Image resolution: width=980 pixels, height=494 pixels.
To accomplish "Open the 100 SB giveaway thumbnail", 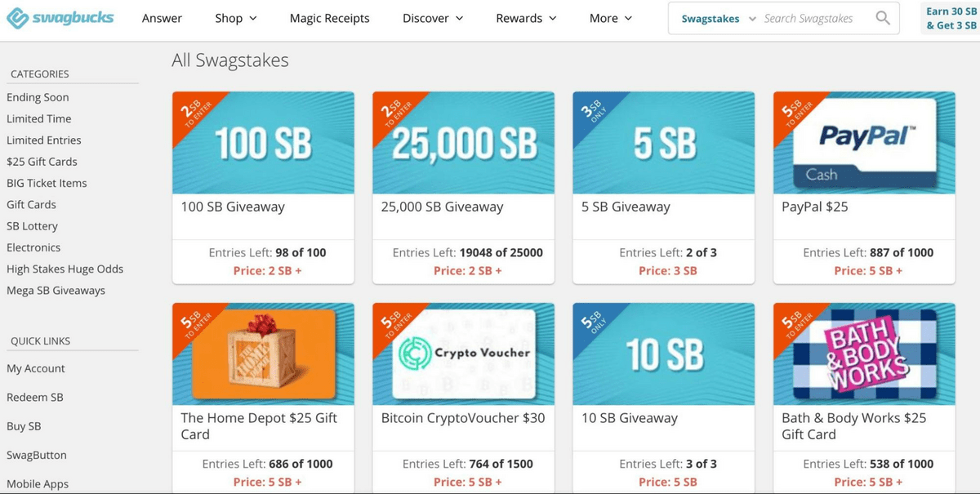I will tap(263, 142).
